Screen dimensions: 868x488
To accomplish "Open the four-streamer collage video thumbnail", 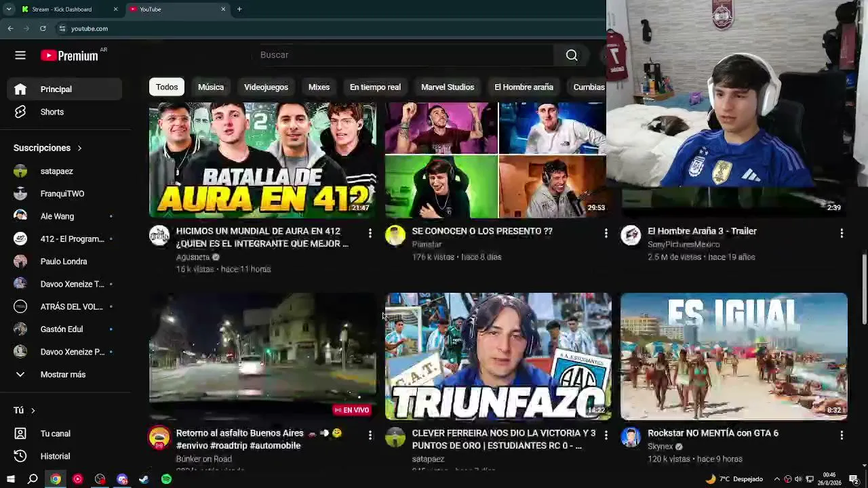I will point(495,160).
